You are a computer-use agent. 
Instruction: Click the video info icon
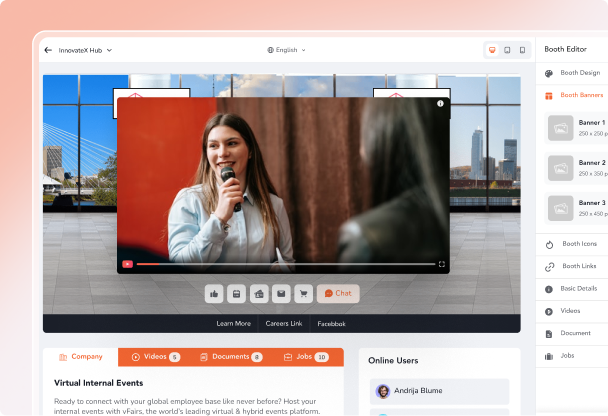coord(440,104)
